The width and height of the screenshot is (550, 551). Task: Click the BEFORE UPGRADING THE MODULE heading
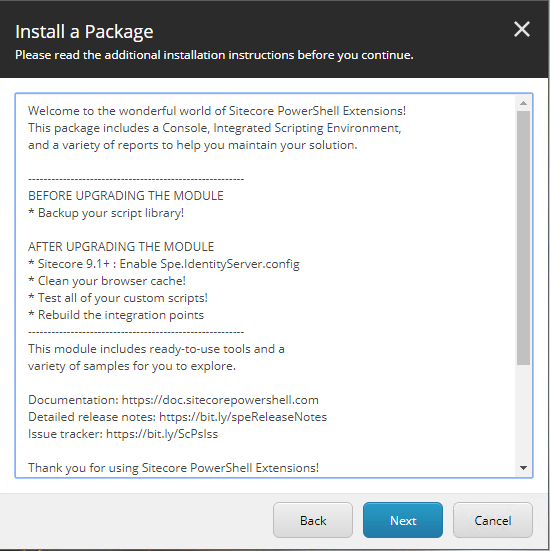(x=126, y=196)
